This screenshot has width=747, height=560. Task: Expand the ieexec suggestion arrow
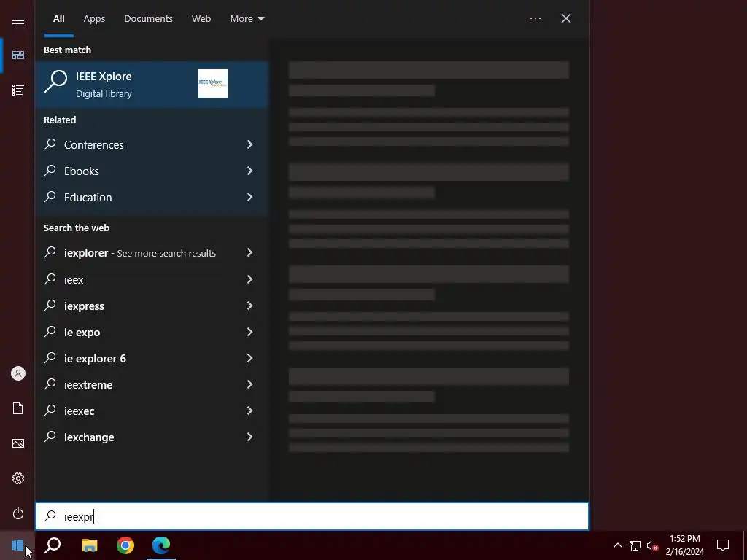[x=249, y=411]
